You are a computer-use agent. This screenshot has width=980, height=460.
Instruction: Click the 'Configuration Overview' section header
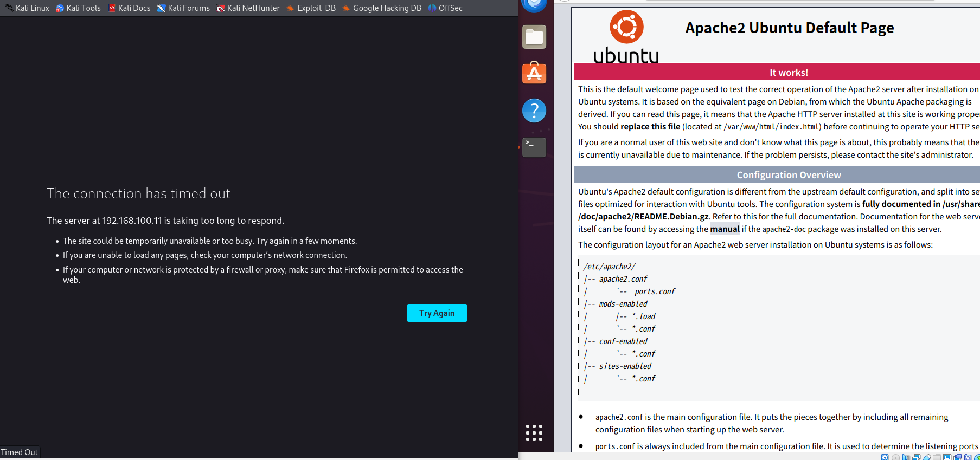(x=777, y=174)
